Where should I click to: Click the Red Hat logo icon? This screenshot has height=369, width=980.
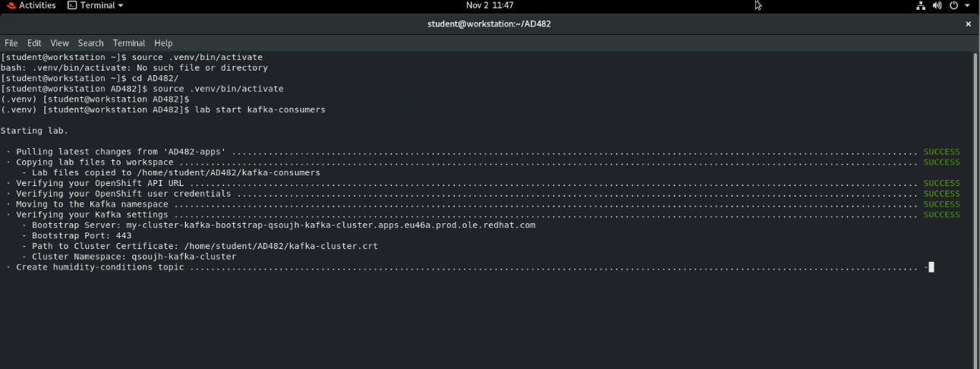[10, 5]
